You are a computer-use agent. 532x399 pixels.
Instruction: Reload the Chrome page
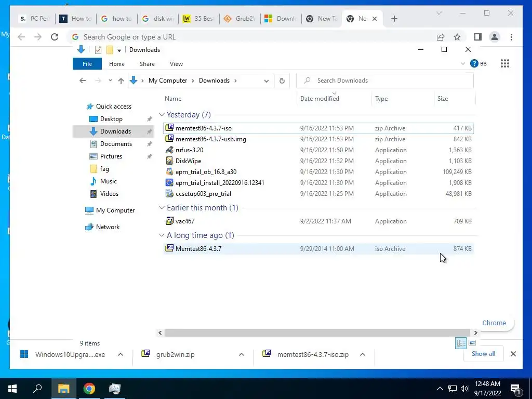54,37
